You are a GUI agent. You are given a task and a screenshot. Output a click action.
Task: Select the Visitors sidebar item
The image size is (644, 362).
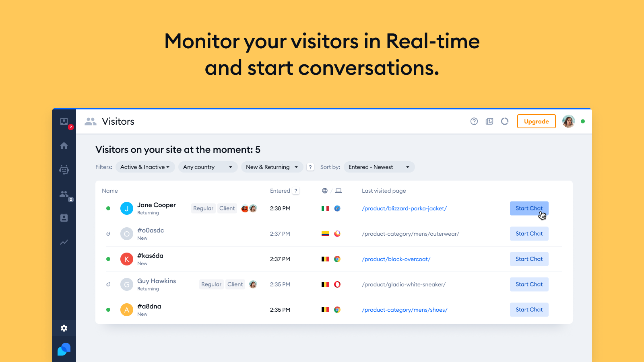coord(64,194)
